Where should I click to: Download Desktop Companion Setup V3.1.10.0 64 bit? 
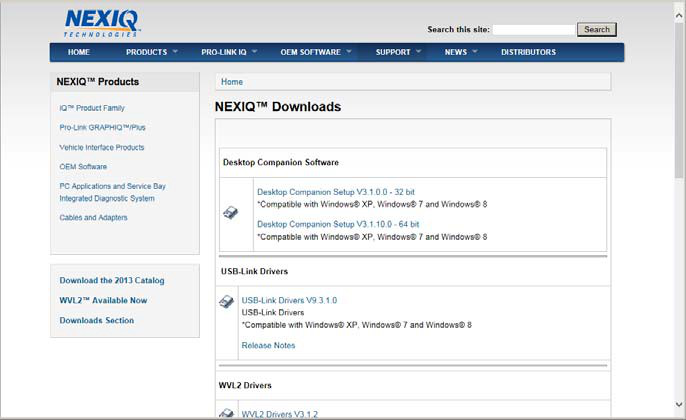point(338,224)
